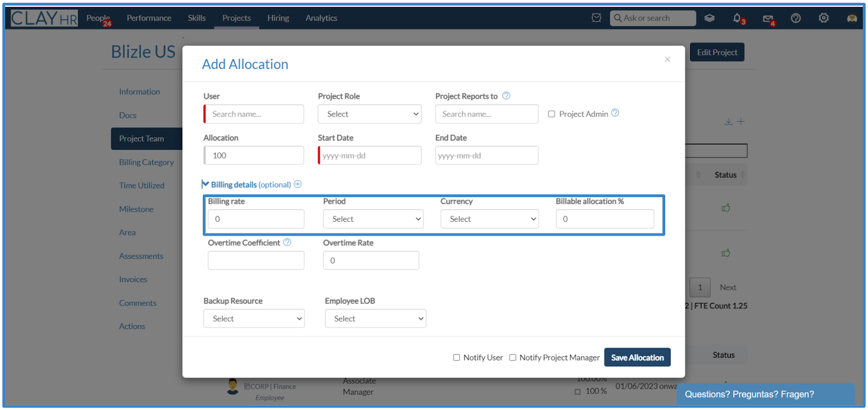Click the Start Date field
This screenshot has width=868, height=410.
369,155
